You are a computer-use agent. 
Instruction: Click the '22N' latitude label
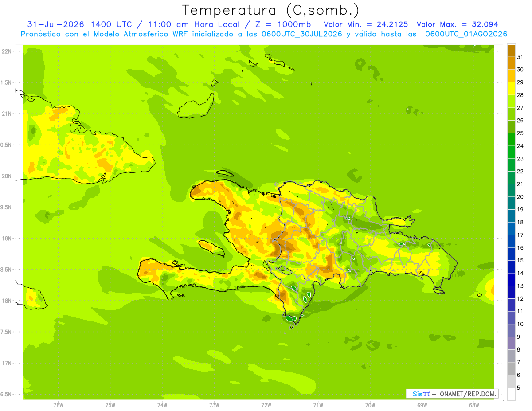[7, 51]
